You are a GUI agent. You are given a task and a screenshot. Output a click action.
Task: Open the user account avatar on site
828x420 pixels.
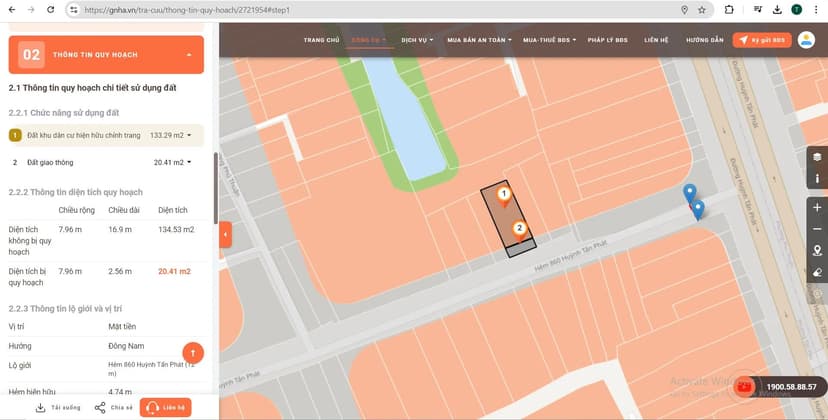[806, 40]
